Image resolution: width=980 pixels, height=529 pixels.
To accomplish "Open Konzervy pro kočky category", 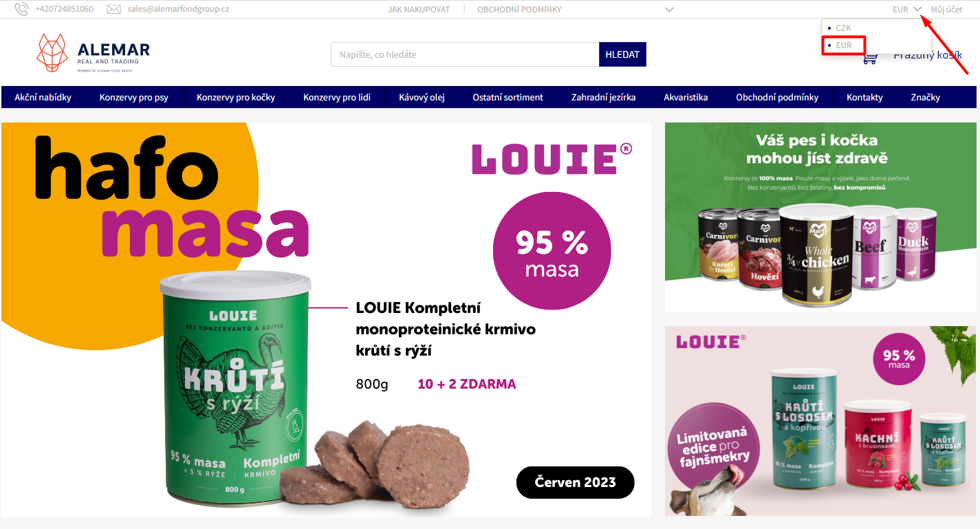I will tap(236, 97).
